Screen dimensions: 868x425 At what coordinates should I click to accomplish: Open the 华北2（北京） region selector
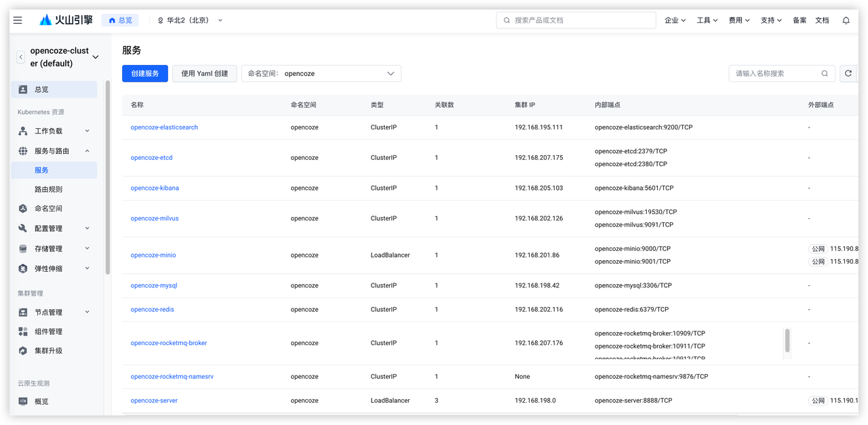pos(190,20)
